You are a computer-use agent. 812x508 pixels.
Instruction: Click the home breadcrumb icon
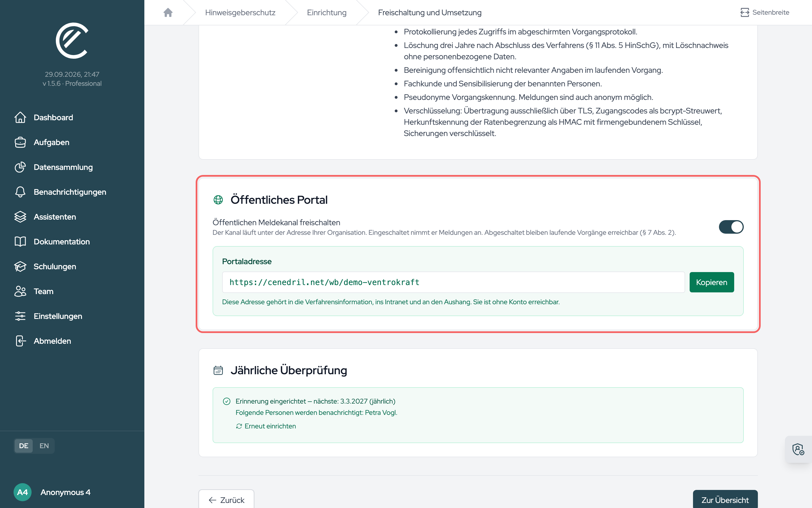coord(168,12)
